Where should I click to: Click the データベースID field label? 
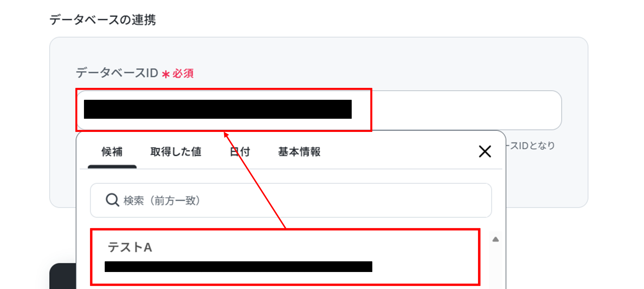pos(117,73)
